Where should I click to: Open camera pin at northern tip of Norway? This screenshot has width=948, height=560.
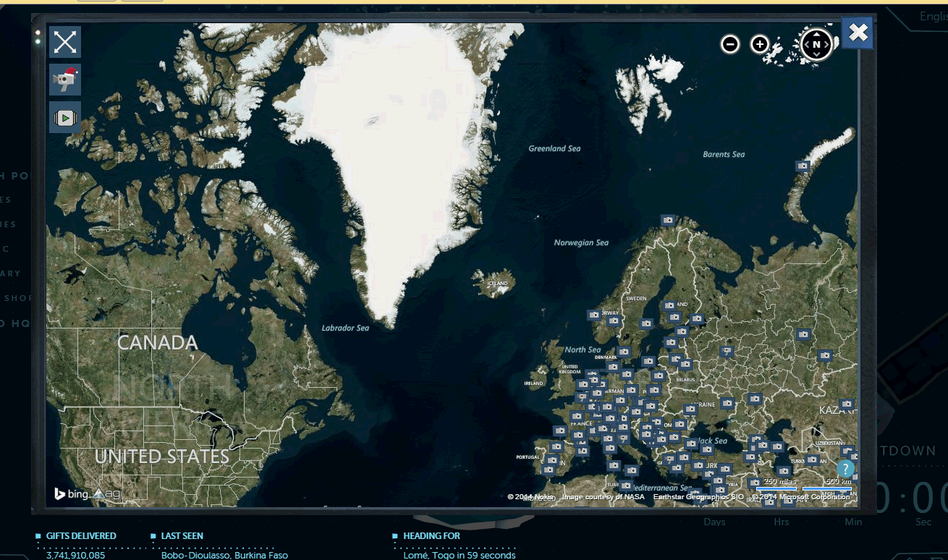pyautogui.click(x=668, y=219)
